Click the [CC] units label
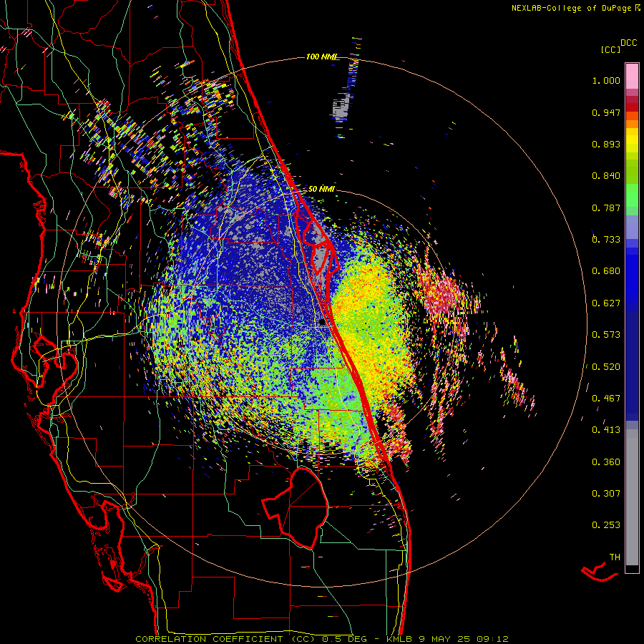Viewport: 644px width, 644px height. click(610, 49)
